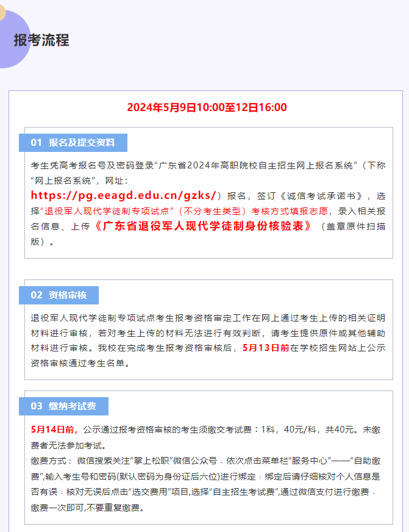Select the red 2024年5月9日10:00至12日16:00 date line
409x532 pixels.
[x=207, y=107]
